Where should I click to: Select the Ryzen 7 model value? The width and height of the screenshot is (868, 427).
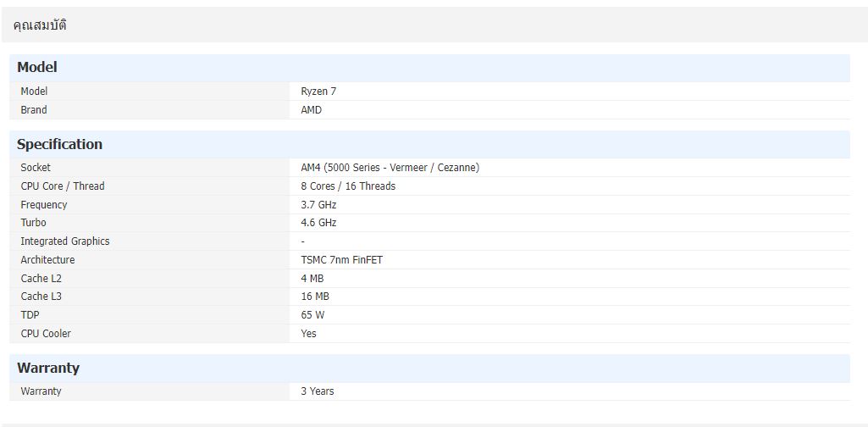(x=318, y=91)
